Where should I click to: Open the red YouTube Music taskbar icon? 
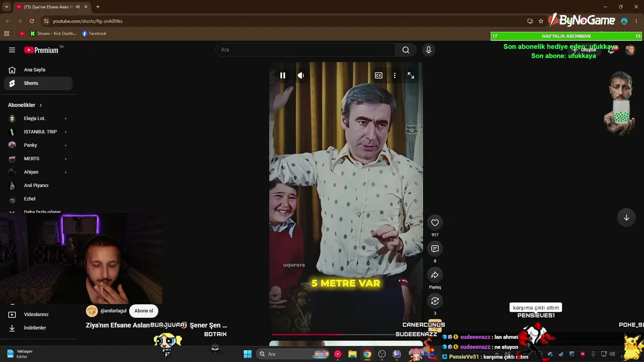(x=338, y=354)
